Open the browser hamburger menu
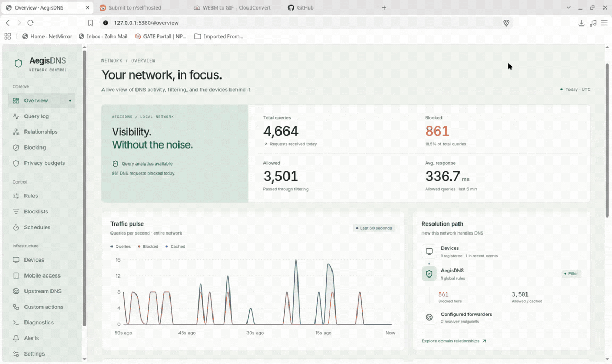The width and height of the screenshot is (612, 364). [x=604, y=23]
